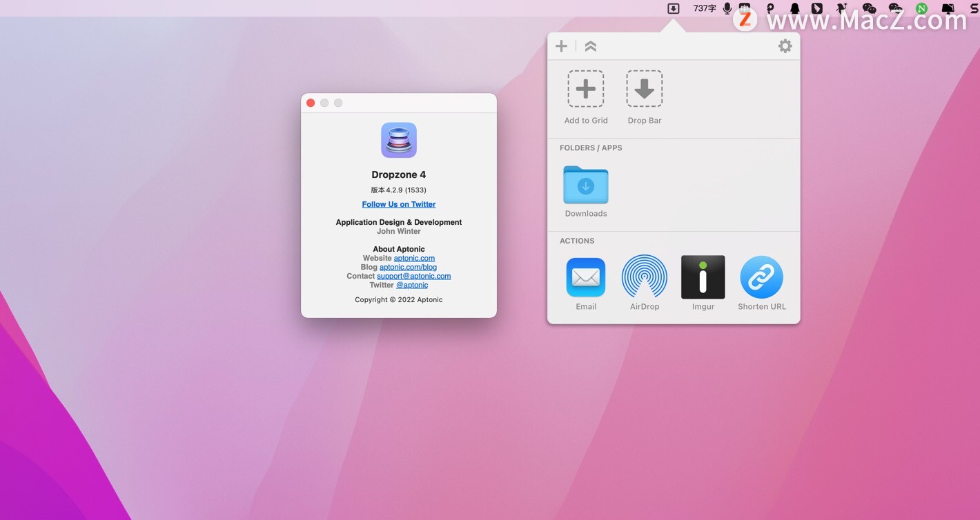Open Dropzone settings gear
The image size is (980, 520).
[785, 46]
